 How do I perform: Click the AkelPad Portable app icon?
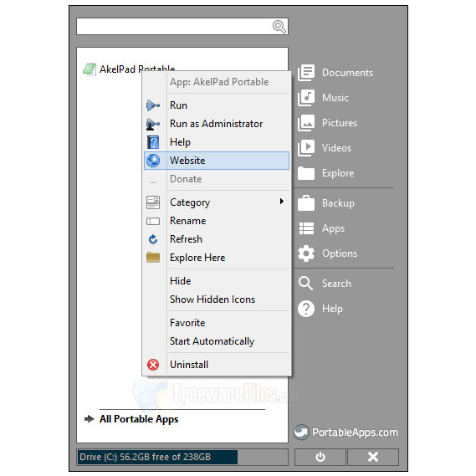tap(90, 69)
